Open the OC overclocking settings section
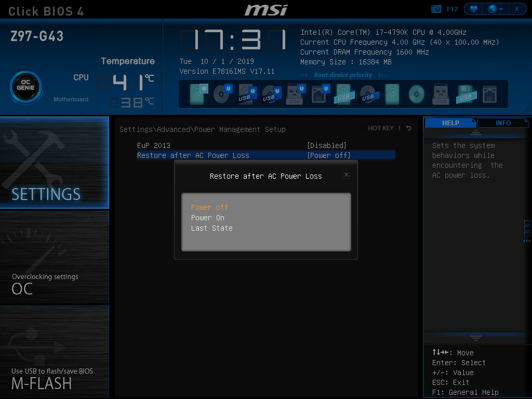Viewport: 532px width, 399px height. pyautogui.click(x=54, y=257)
